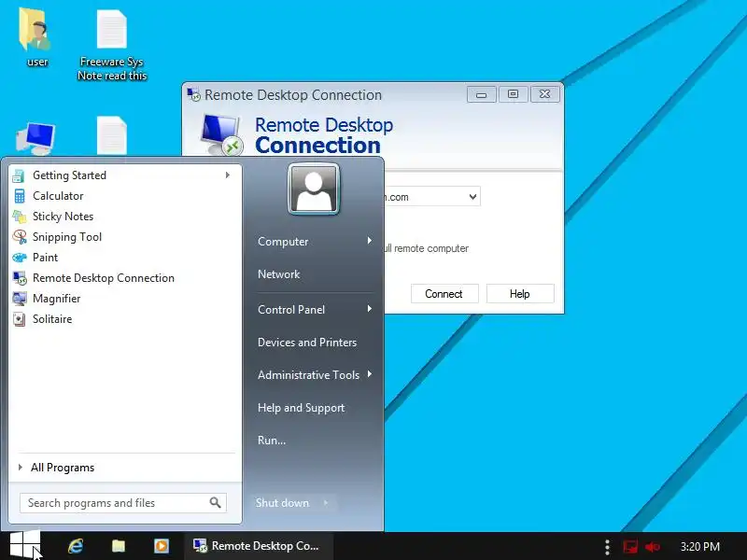Launch the media player taskbar icon
The image size is (747, 560).
tap(161, 546)
